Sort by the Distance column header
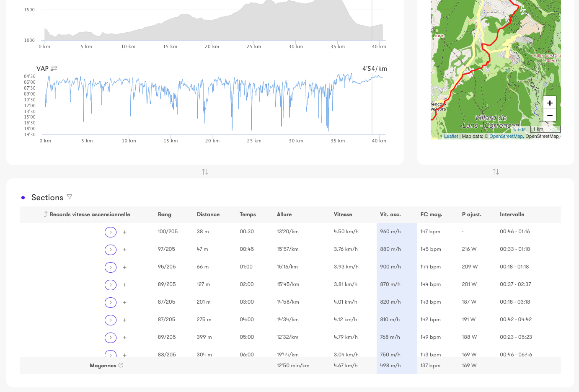 click(x=208, y=214)
